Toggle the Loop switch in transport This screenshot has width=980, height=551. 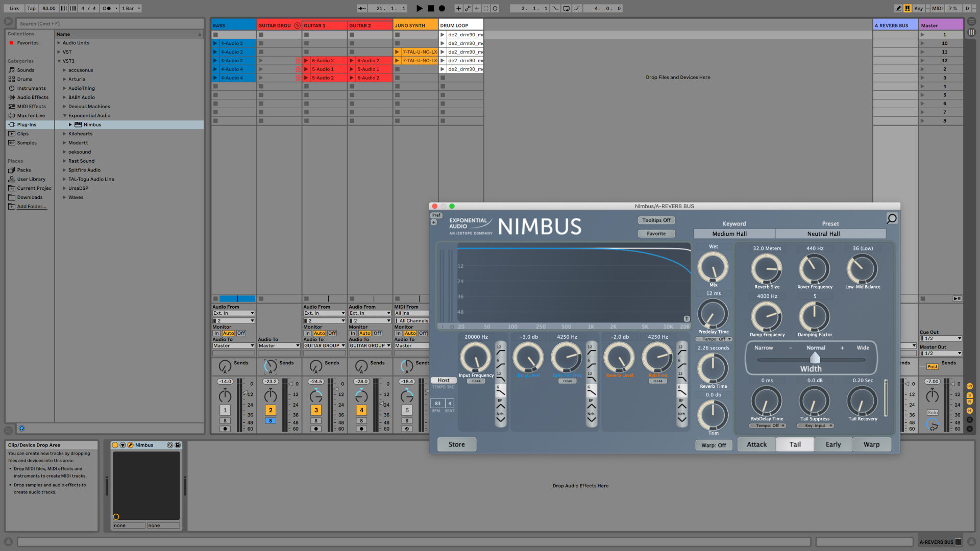point(566,8)
